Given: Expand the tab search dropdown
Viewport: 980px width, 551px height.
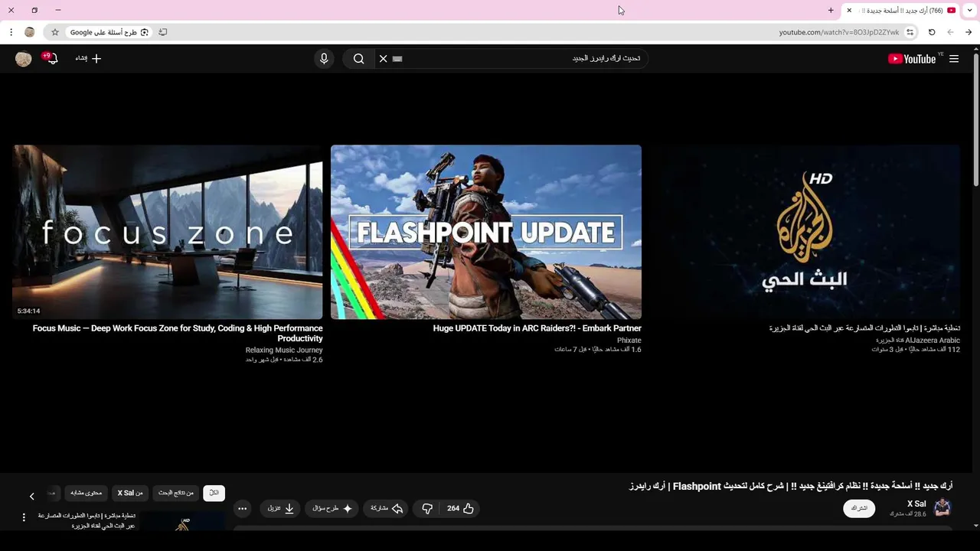Looking at the screenshot, I should tap(970, 10).
